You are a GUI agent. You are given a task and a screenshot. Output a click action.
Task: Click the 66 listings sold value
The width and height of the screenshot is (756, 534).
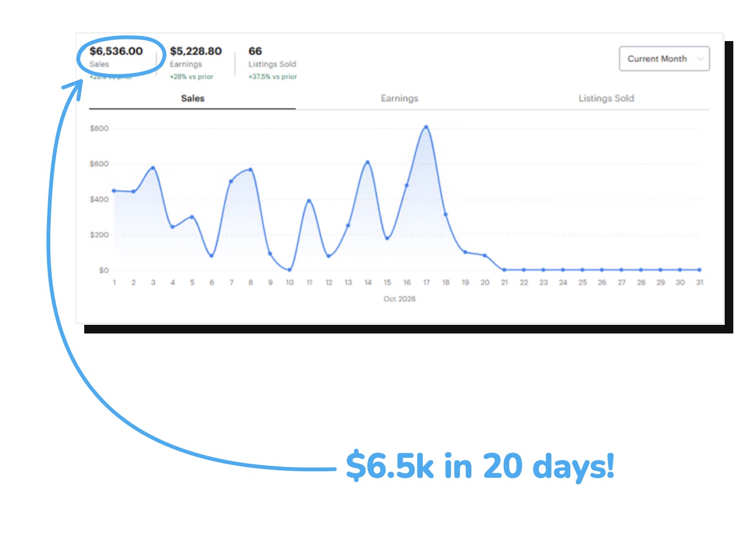click(x=255, y=51)
